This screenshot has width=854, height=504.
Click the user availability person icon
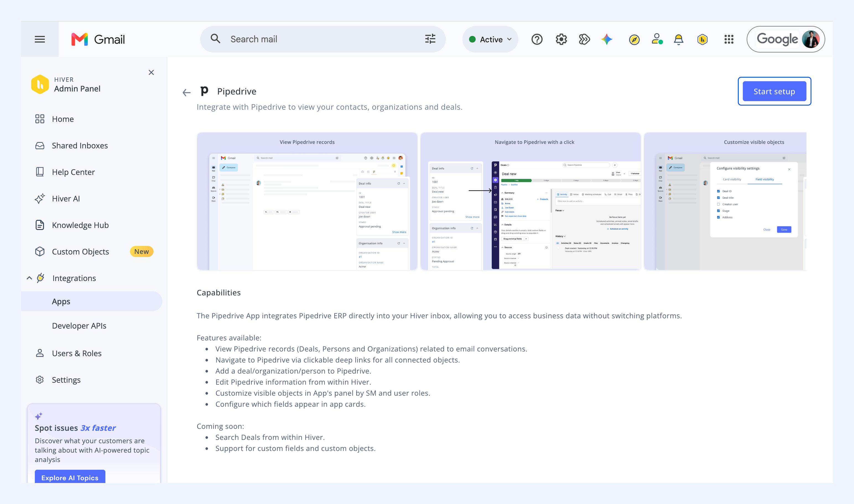(x=657, y=39)
